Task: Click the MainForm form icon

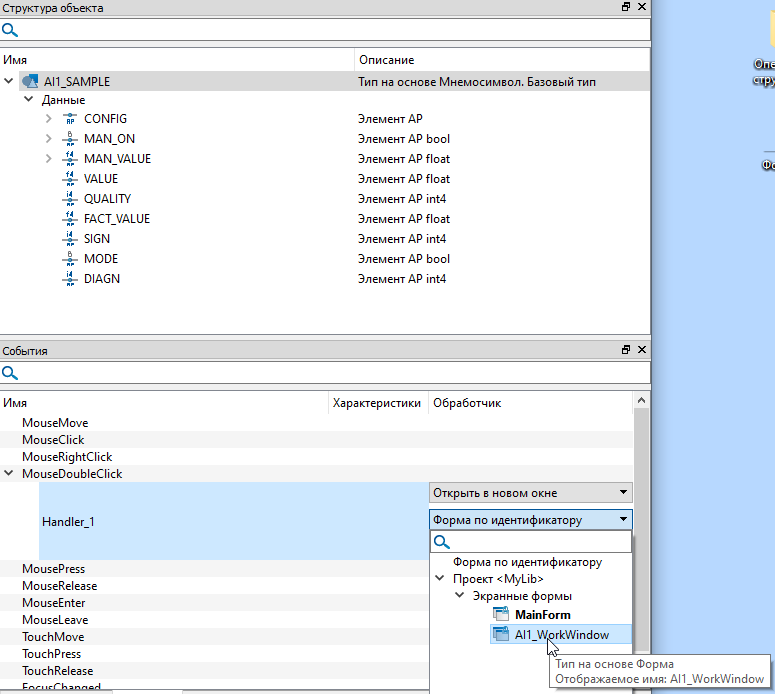Action: click(x=500, y=615)
